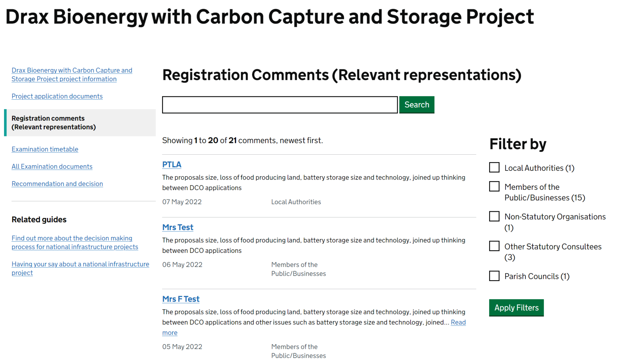
Task: Go to Recommendation and decision page
Action: (57, 184)
